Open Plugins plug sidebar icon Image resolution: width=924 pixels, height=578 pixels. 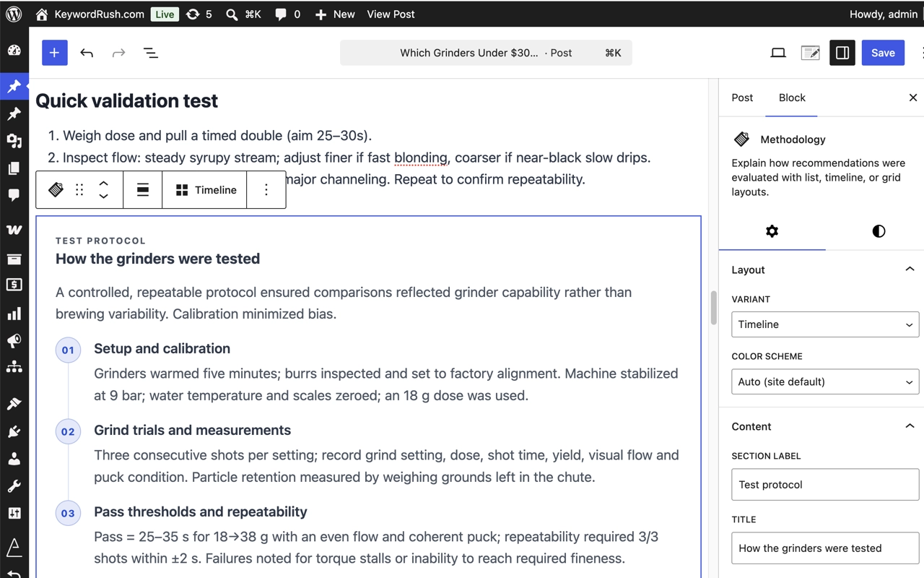(x=14, y=431)
